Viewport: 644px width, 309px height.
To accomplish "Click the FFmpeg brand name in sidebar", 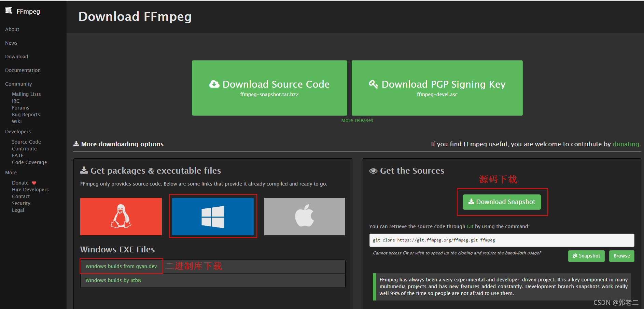I will coord(28,12).
